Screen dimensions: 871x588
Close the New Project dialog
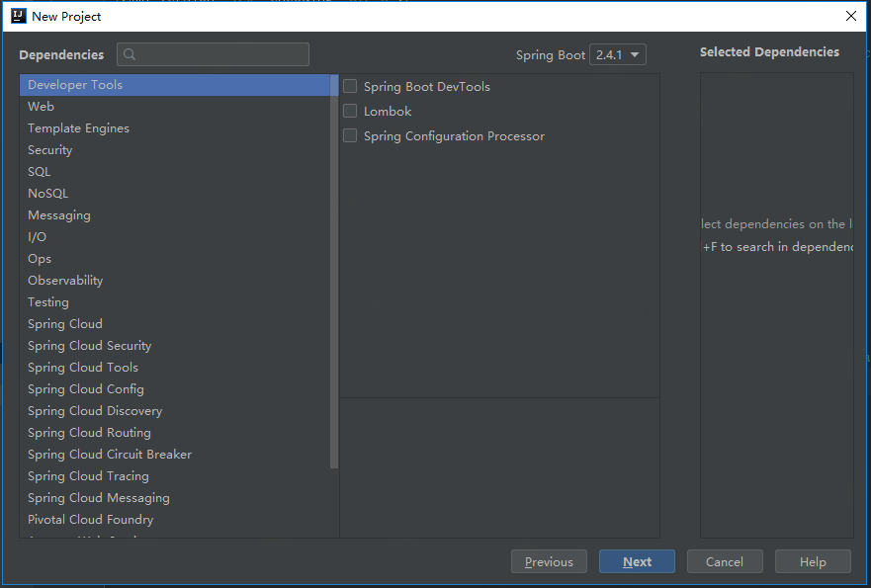click(850, 16)
